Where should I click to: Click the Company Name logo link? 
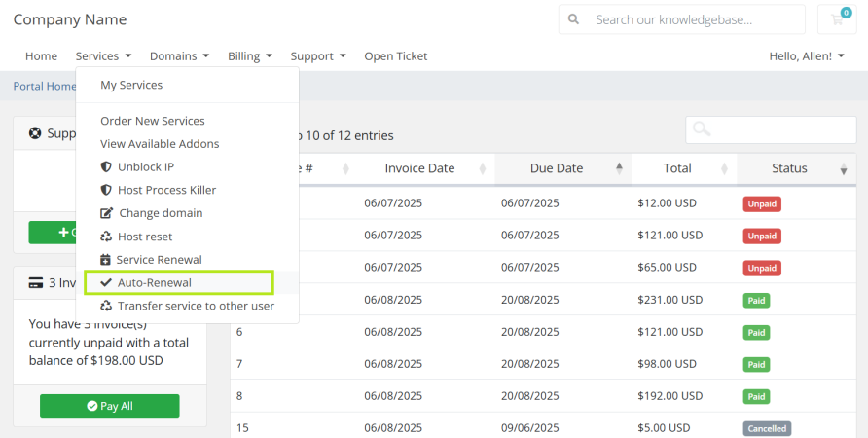[x=70, y=19]
